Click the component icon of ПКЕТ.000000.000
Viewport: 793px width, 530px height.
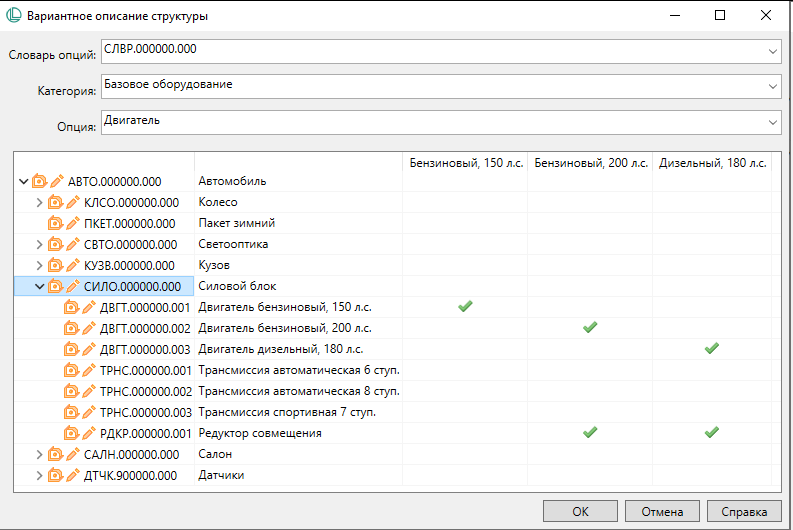coord(56,223)
